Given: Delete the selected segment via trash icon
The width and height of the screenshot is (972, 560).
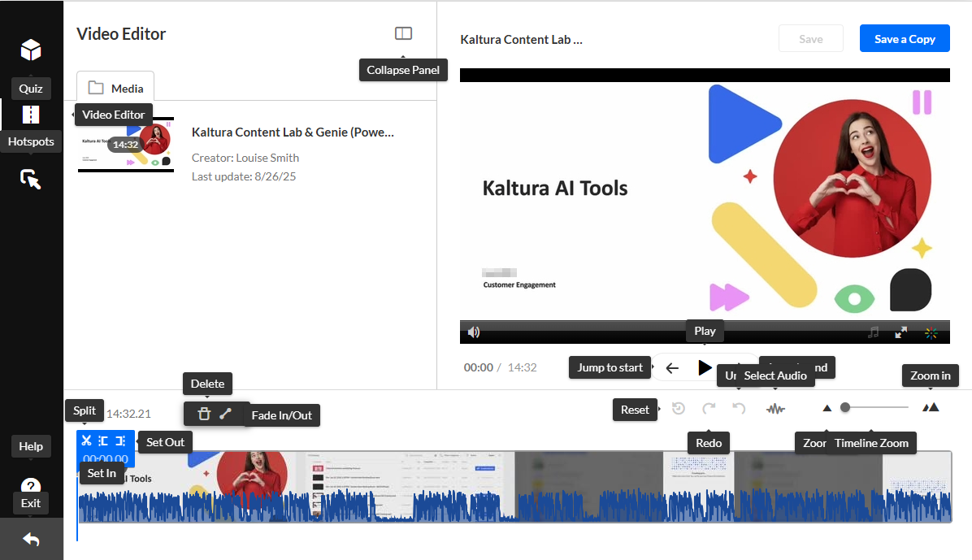Looking at the screenshot, I should 204,414.
